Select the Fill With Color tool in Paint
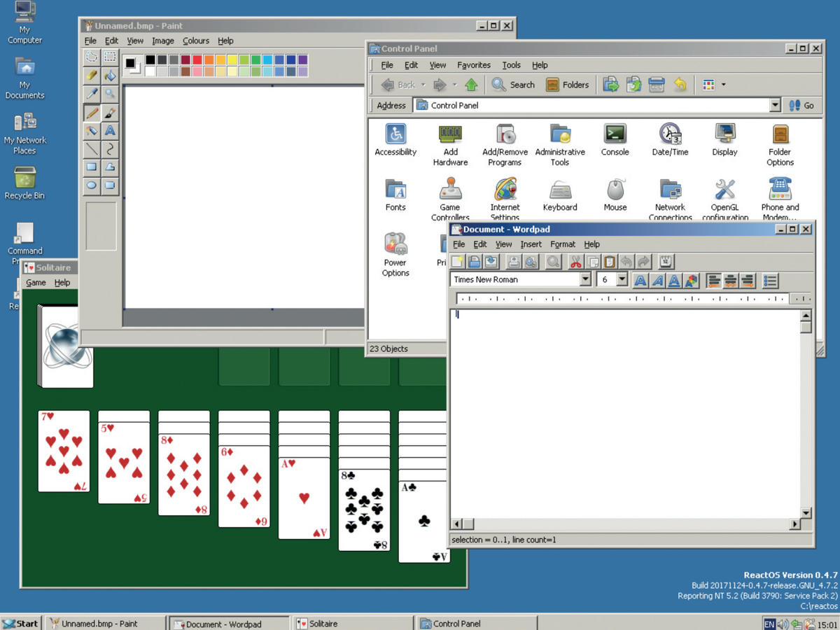Screen dimensions: 840x630 110,75
